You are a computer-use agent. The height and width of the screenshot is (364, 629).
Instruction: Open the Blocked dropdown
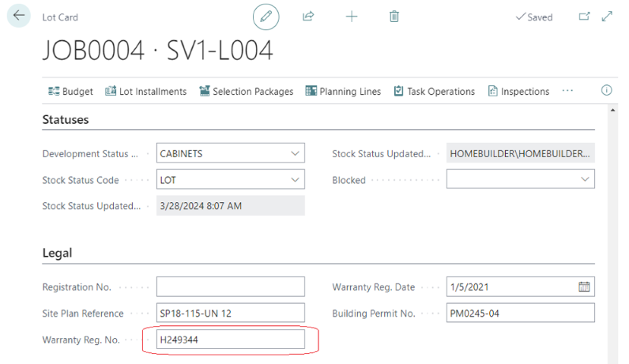click(x=585, y=180)
